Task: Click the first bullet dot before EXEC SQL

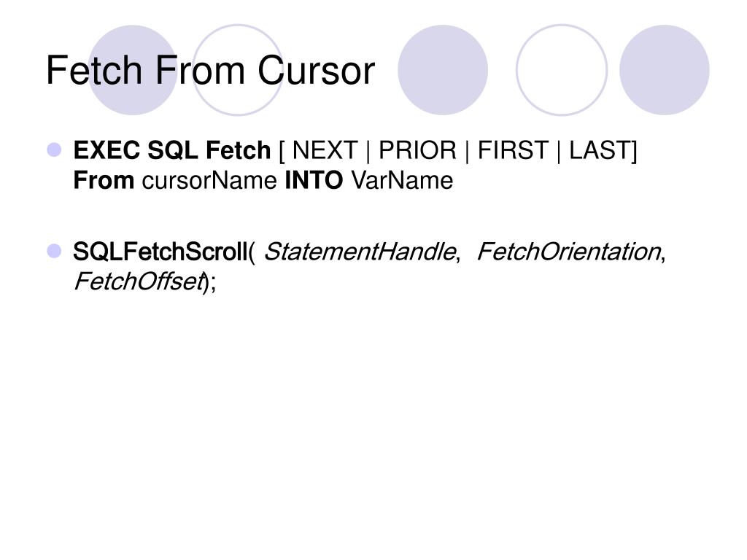Action: tap(54, 149)
